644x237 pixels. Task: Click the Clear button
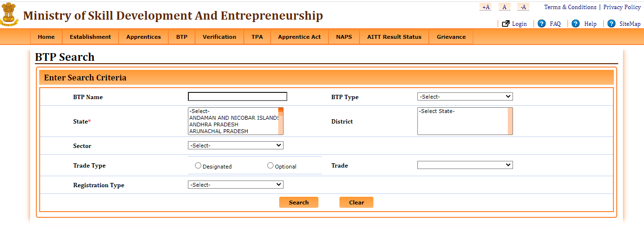(357, 203)
